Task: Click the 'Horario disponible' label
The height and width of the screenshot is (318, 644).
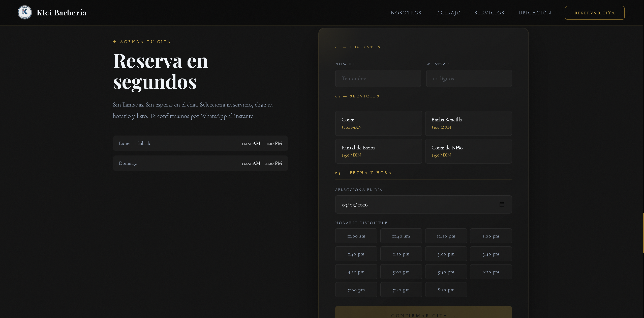Action: [361, 223]
